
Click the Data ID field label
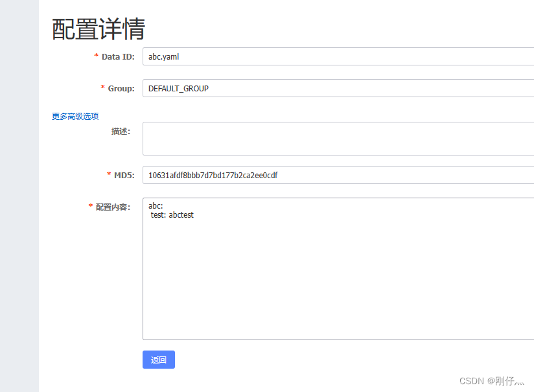coord(118,56)
